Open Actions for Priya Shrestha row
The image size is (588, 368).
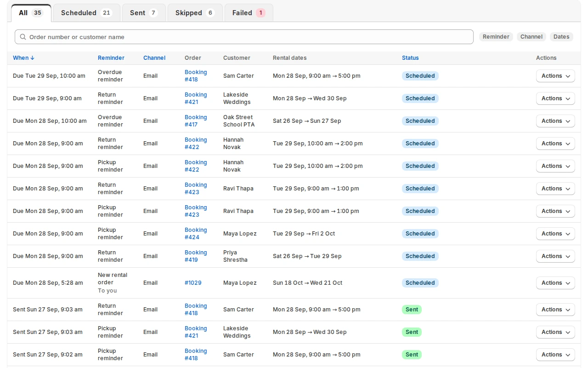(x=555, y=256)
